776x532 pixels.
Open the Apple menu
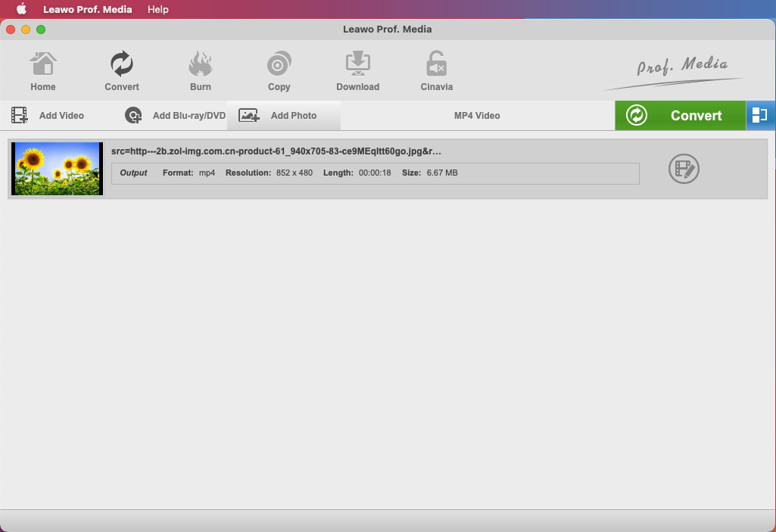21,9
